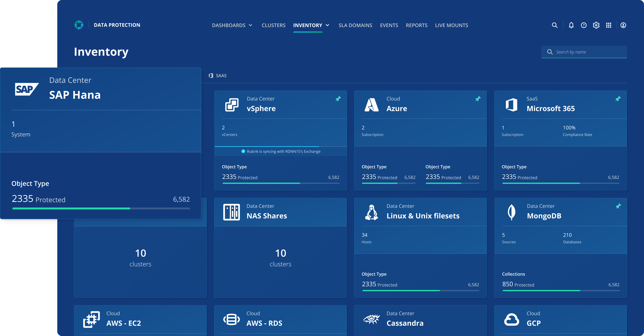Image resolution: width=644 pixels, height=336 pixels.
Task: Select the Inventory nav item
Action: pos(308,25)
